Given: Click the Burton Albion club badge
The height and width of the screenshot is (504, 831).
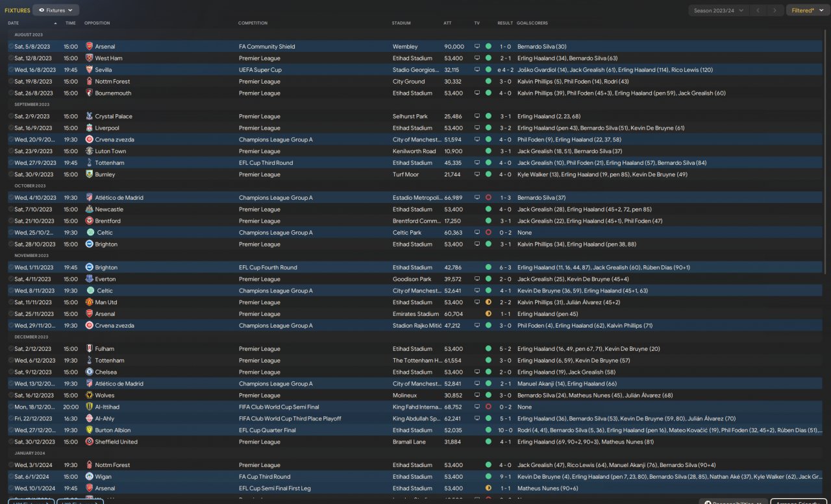Looking at the screenshot, I should 89,430.
